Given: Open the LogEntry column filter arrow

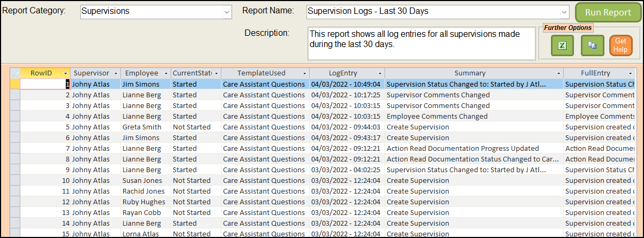Looking at the screenshot, I should pyautogui.click(x=379, y=73).
